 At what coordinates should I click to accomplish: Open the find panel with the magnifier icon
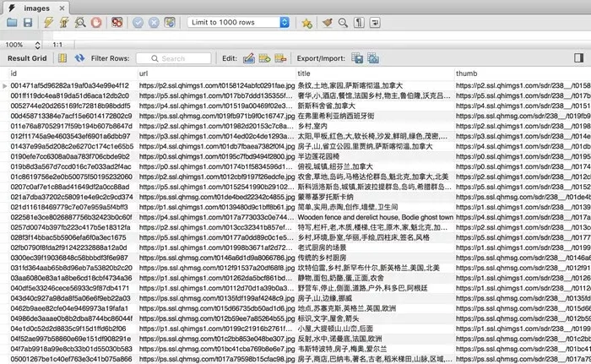coord(343,23)
